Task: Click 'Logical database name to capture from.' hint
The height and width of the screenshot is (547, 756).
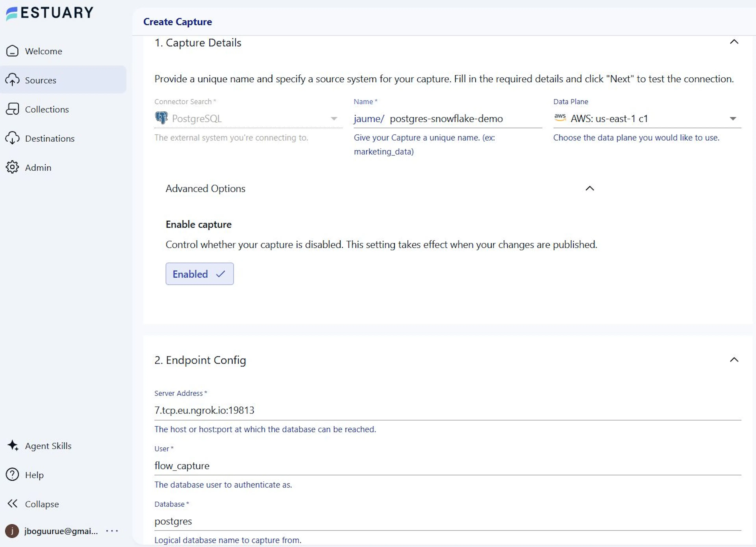Action: click(228, 540)
